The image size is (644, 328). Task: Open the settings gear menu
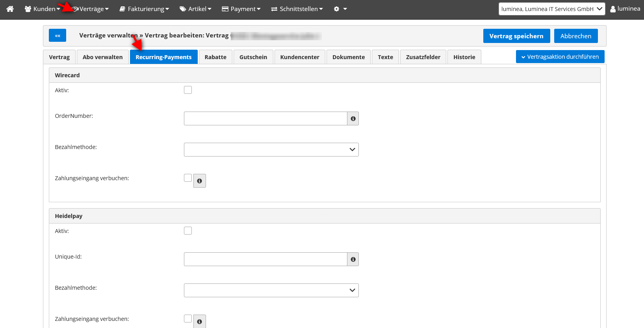click(340, 9)
